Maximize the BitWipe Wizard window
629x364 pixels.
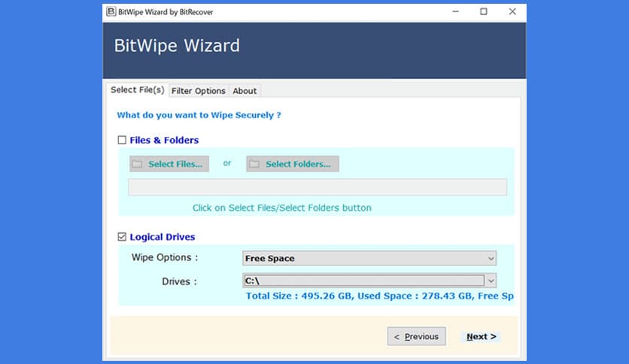pos(484,11)
